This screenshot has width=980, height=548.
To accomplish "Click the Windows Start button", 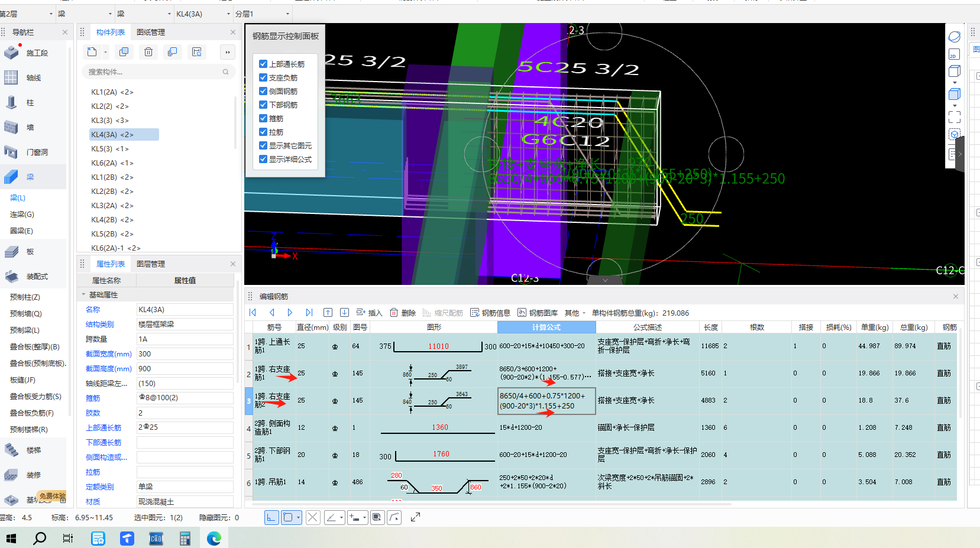I will (x=11, y=538).
